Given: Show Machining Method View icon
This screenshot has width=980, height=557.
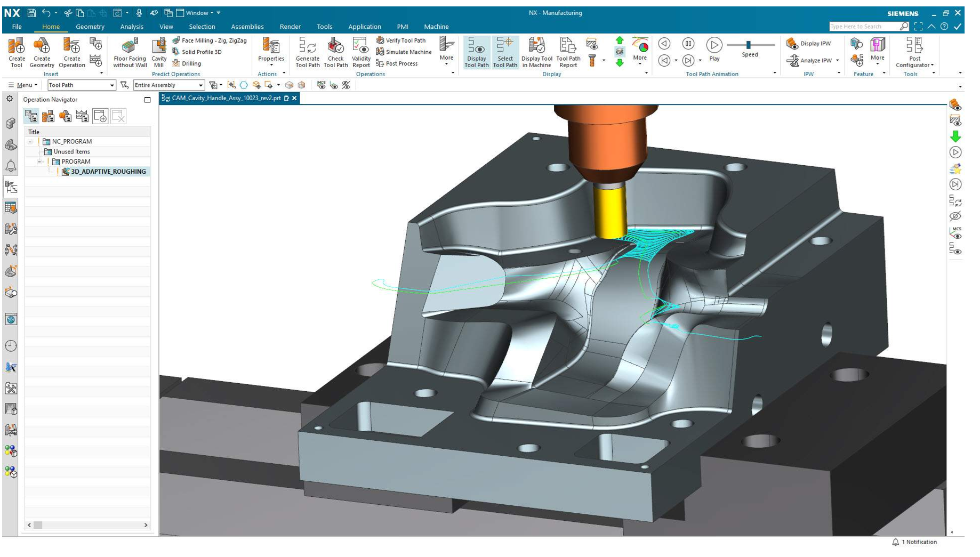Looking at the screenshot, I should pyautogui.click(x=82, y=116).
